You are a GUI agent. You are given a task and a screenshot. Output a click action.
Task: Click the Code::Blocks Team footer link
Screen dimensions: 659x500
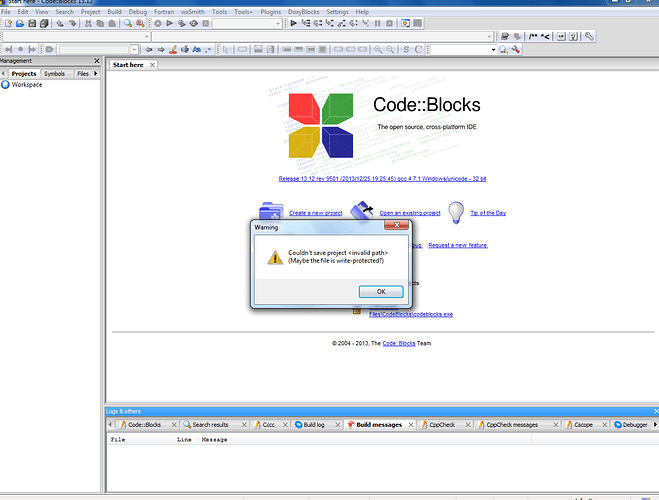(399, 344)
